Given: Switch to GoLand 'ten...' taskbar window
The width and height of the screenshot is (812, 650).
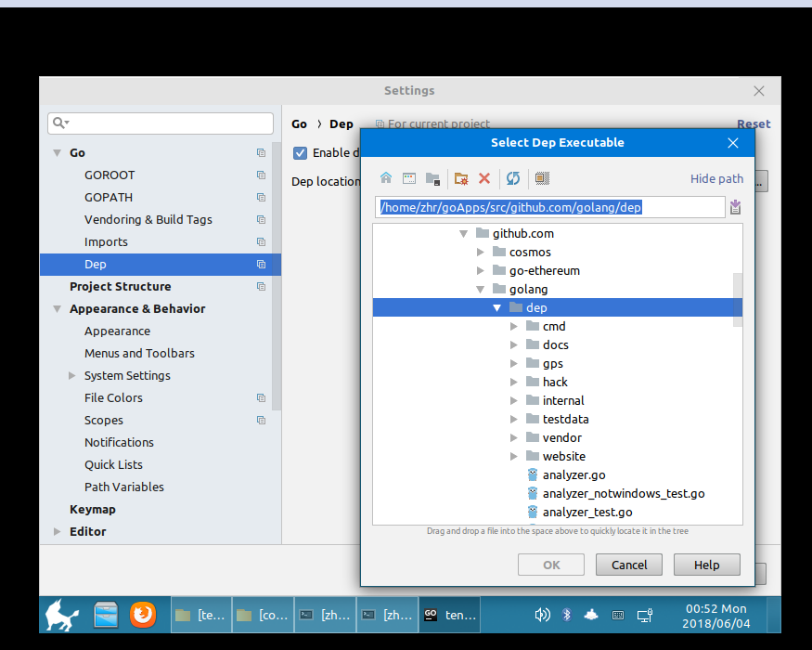Looking at the screenshot, I should (x=449, y=616).
